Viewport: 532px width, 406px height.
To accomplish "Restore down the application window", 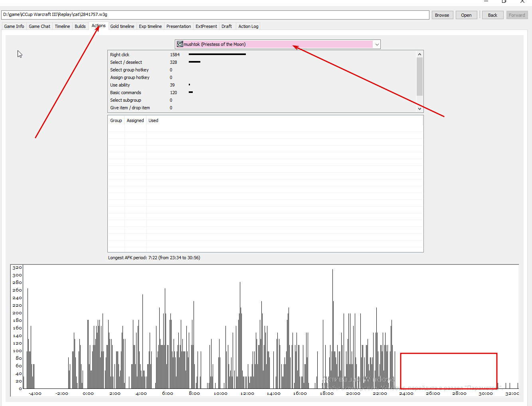I will pos(504,2).
